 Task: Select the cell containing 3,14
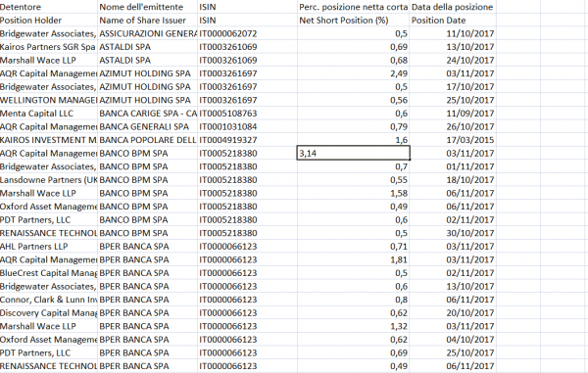click(x=353, y=153)
